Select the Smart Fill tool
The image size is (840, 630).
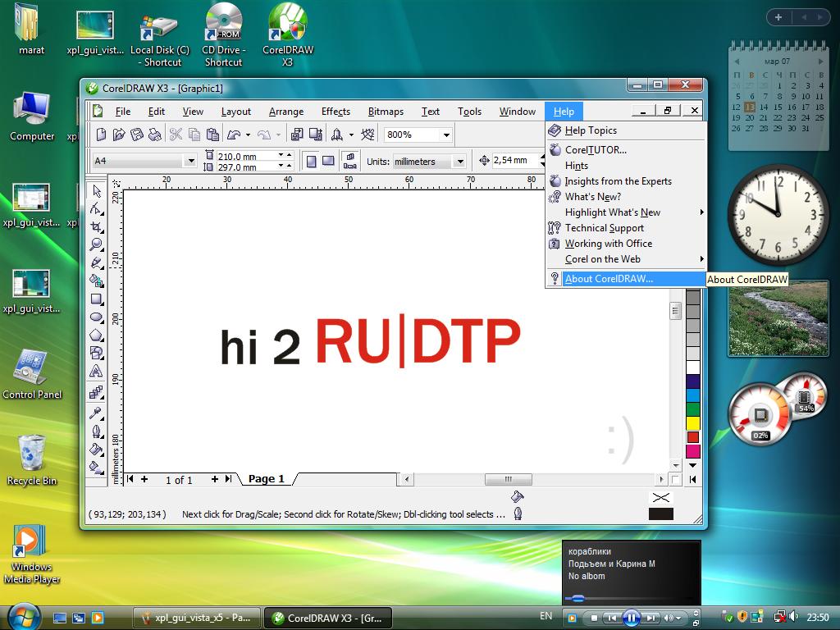97,281
